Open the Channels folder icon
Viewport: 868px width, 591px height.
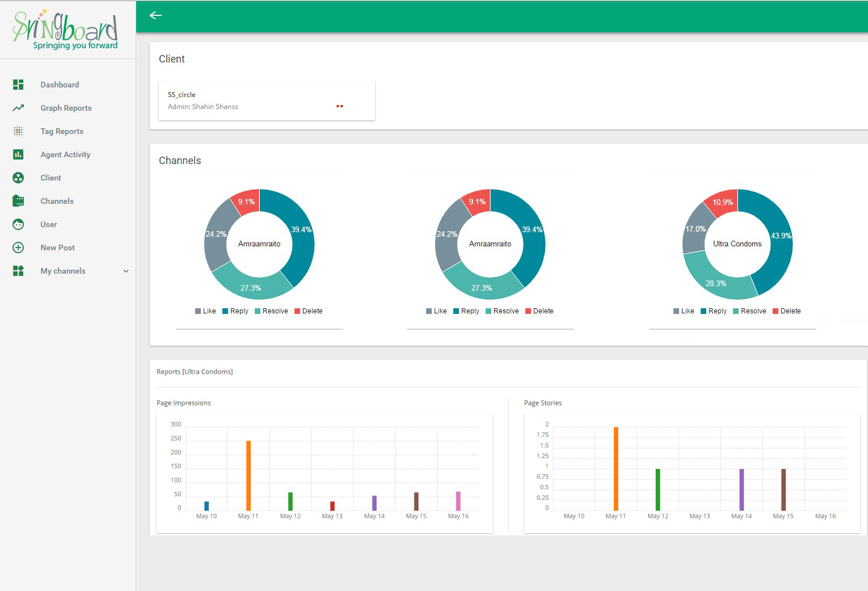click(18, 201)
